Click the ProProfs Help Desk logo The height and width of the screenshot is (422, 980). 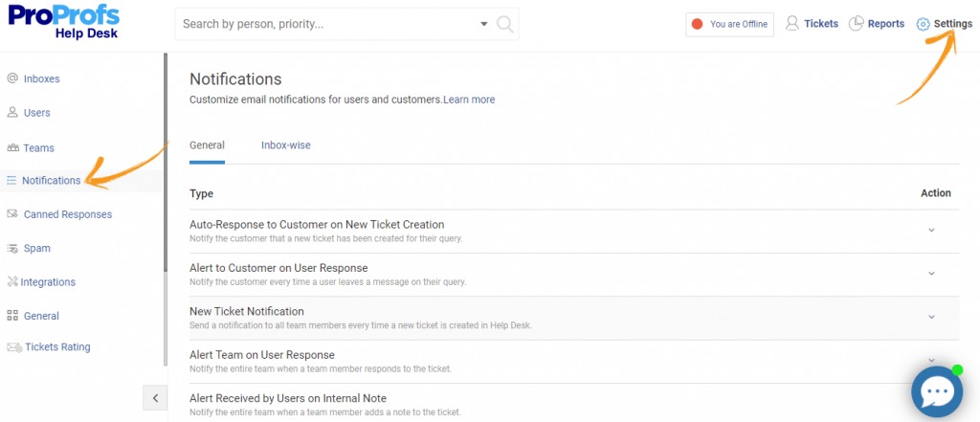click(64, 22)
